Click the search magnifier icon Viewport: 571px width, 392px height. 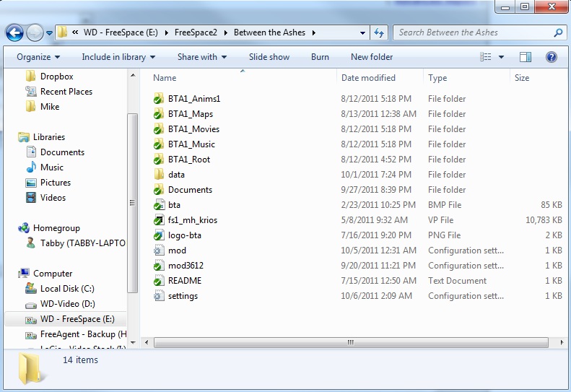pyautogui.click(x=558, y=32)
